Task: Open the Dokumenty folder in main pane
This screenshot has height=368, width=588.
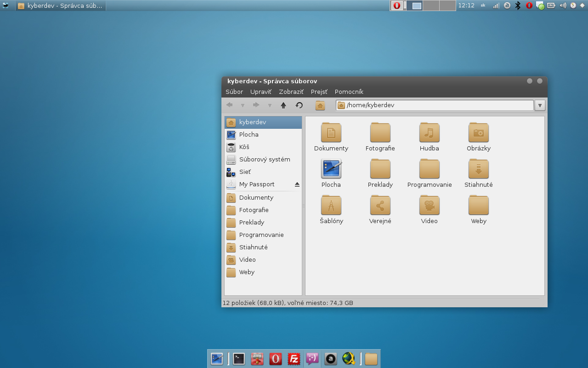Action: [331, 137]
